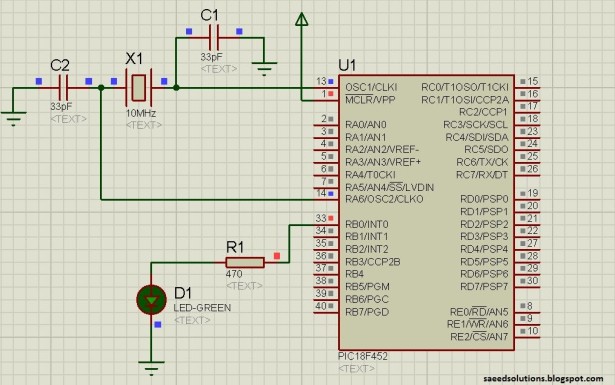Click the RB7/PGD pin label
Viewport: 615px width, 385px height.
pyautogui.click(x=367, y=312)
